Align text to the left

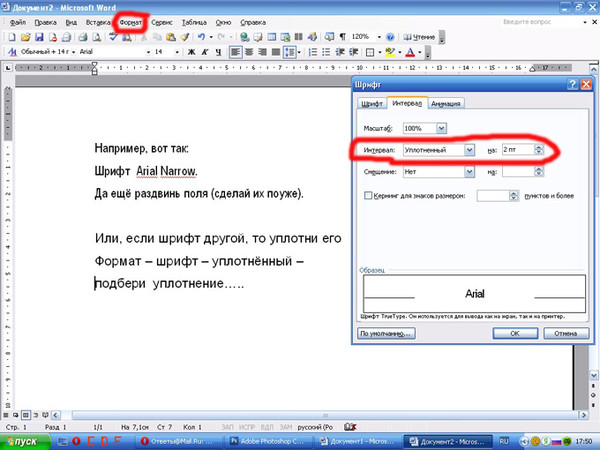(x=235, y=52)
